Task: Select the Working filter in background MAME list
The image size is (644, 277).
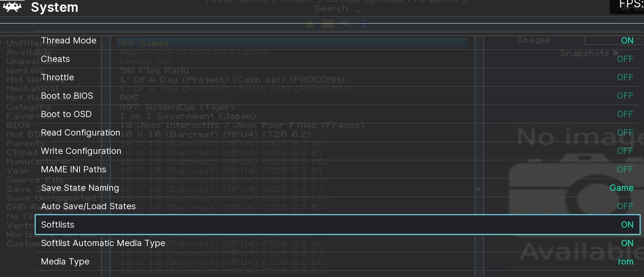Action: (x=25, y=70)
